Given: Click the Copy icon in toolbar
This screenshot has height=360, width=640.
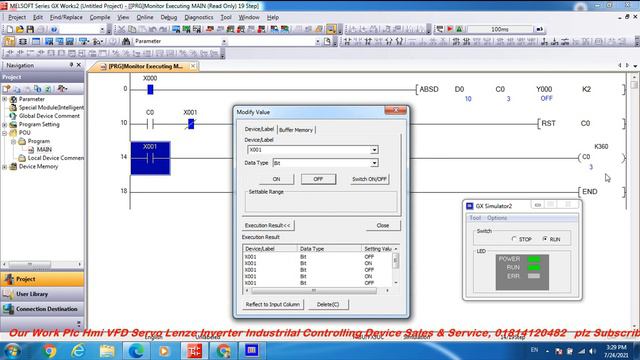Looking at the screenshot, I should (x=132, y=29).
